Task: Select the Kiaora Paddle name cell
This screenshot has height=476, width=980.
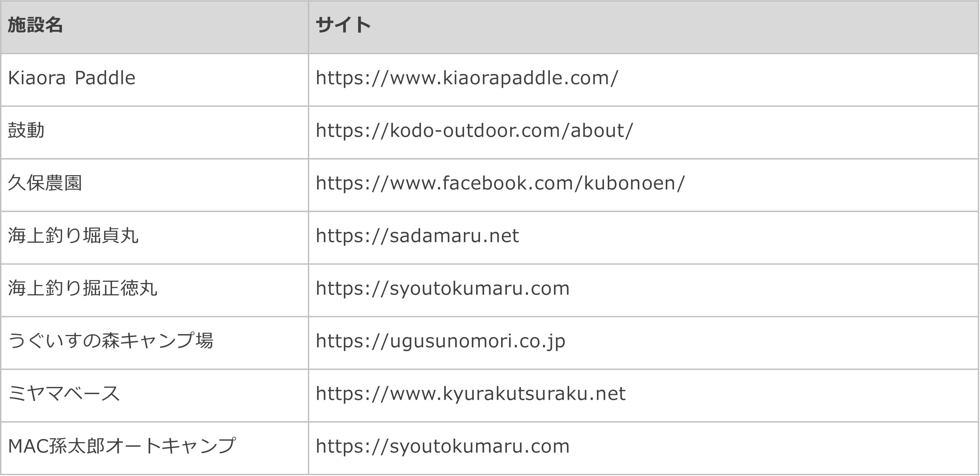Action: (x=154, y=80)
